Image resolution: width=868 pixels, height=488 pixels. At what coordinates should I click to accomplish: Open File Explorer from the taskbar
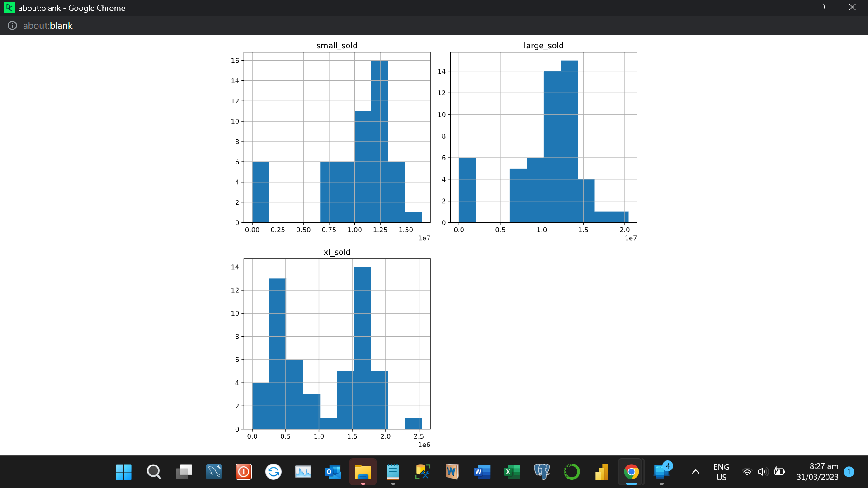point(363,472)
